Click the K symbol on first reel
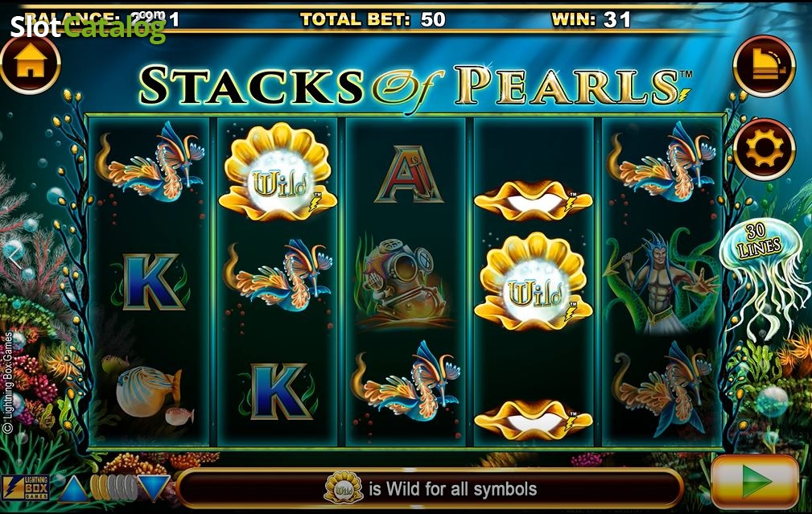 (150, 282)
